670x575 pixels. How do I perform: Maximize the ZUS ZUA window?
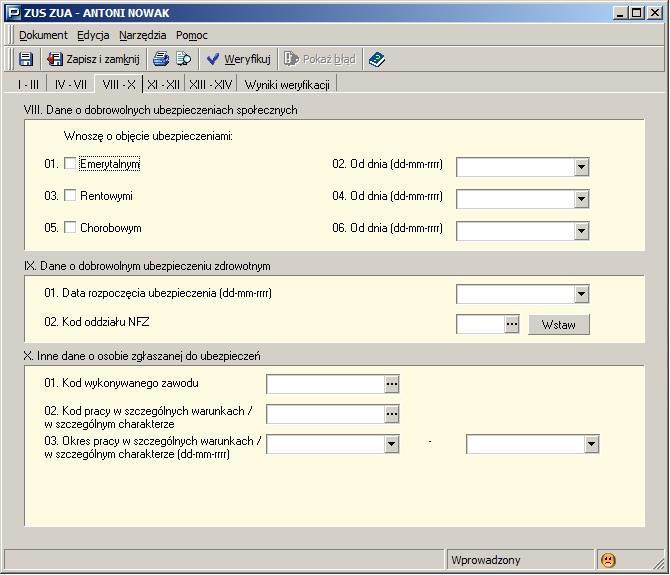[636, 13]
